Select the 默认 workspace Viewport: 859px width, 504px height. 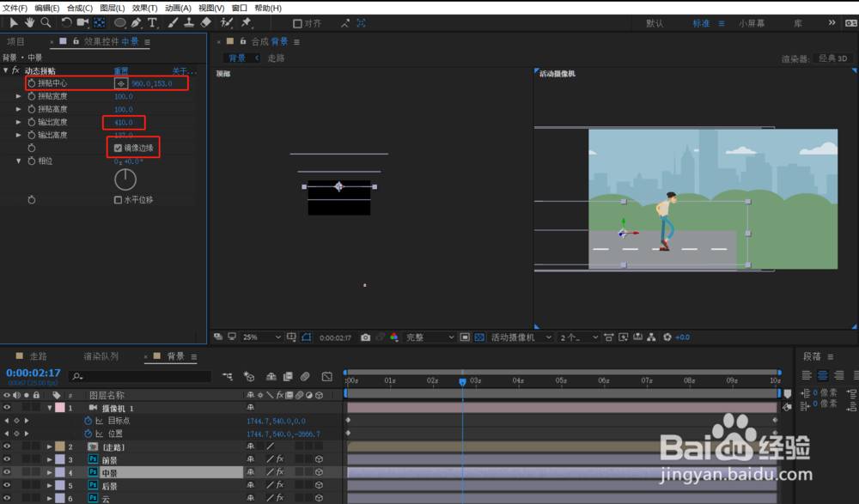click(x=655, y=23)
